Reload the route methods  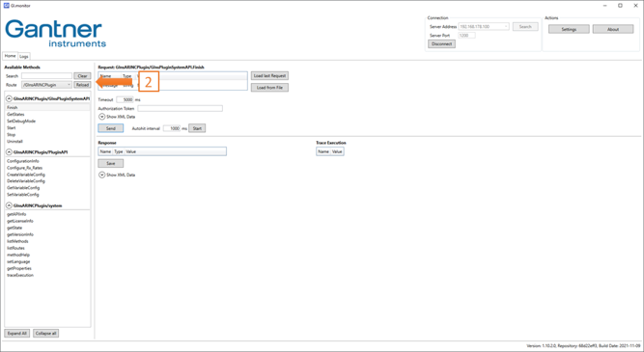pos(82,85)
